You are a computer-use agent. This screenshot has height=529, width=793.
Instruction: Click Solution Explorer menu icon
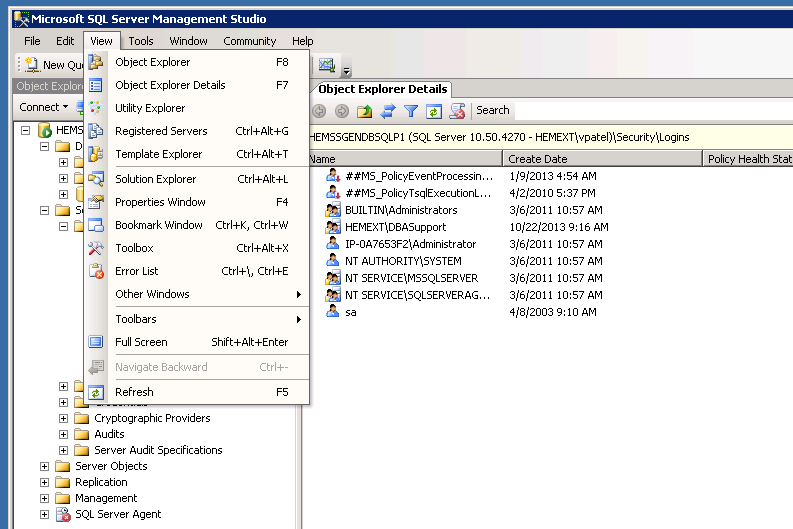click(96, 179)
